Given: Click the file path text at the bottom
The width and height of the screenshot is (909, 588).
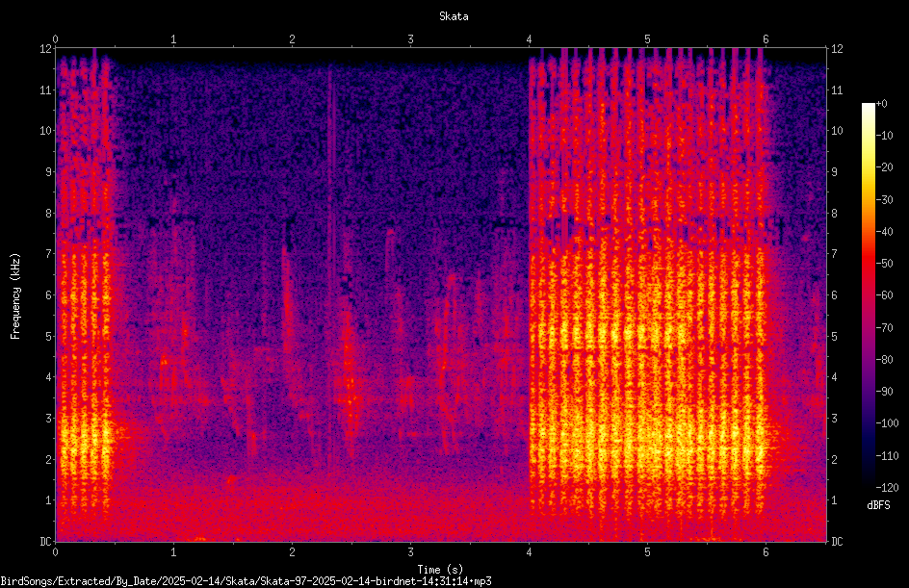Looking at the screenshot, I should (246, 581).
